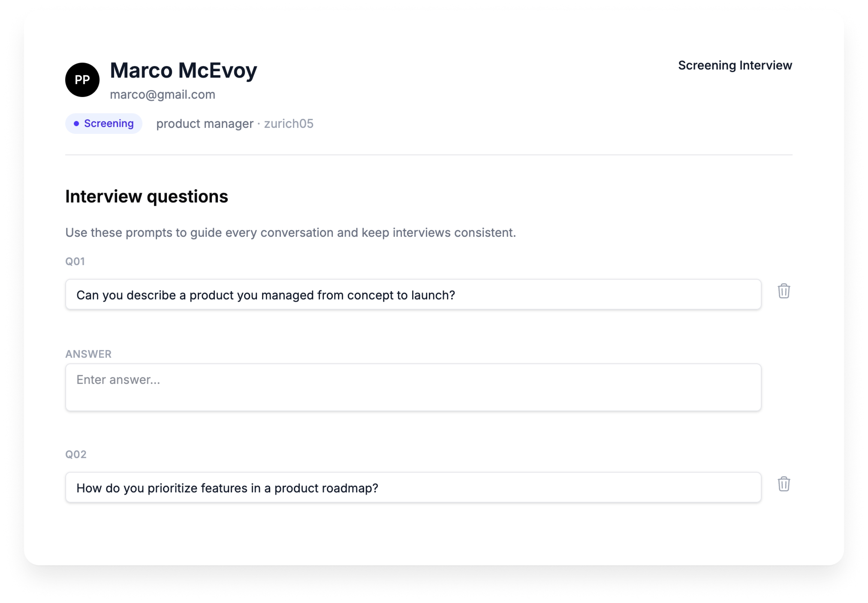
Task: Focus the Q01 product launch question field
Action: [x=413, y=295]
